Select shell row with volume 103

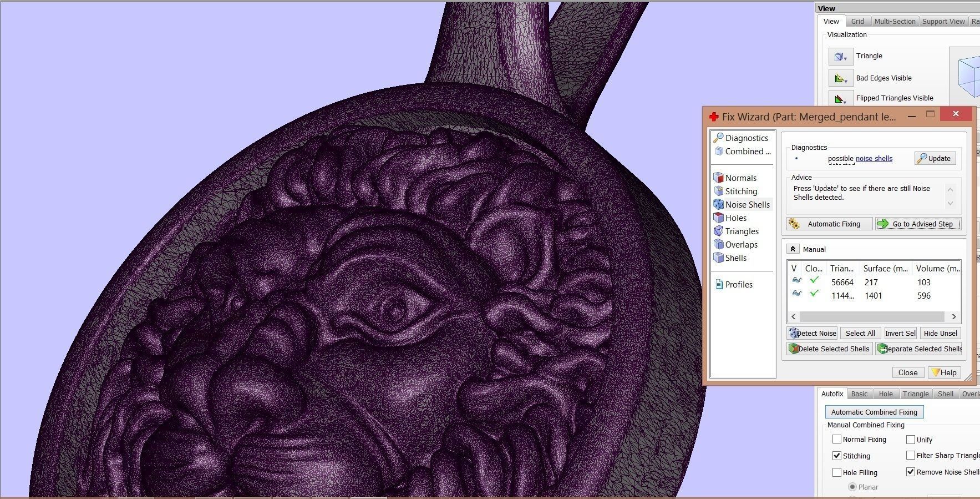(x=874, y=282)
